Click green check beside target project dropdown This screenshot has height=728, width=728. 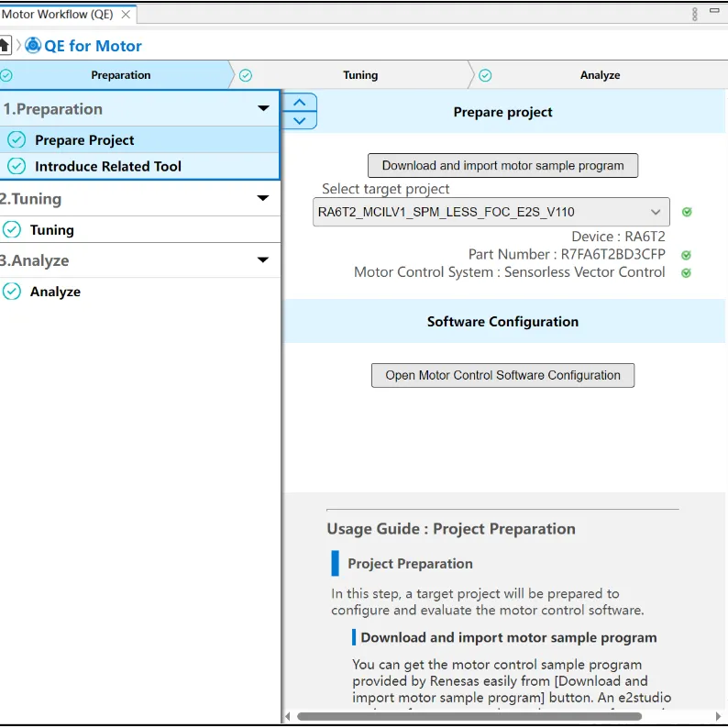pyautogui.click(x=687, y=212)
